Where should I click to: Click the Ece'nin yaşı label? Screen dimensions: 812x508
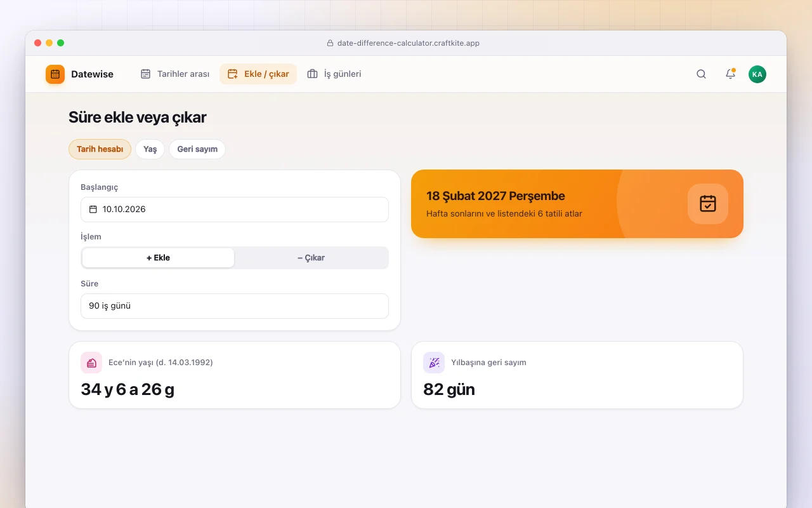click(160, 363)
